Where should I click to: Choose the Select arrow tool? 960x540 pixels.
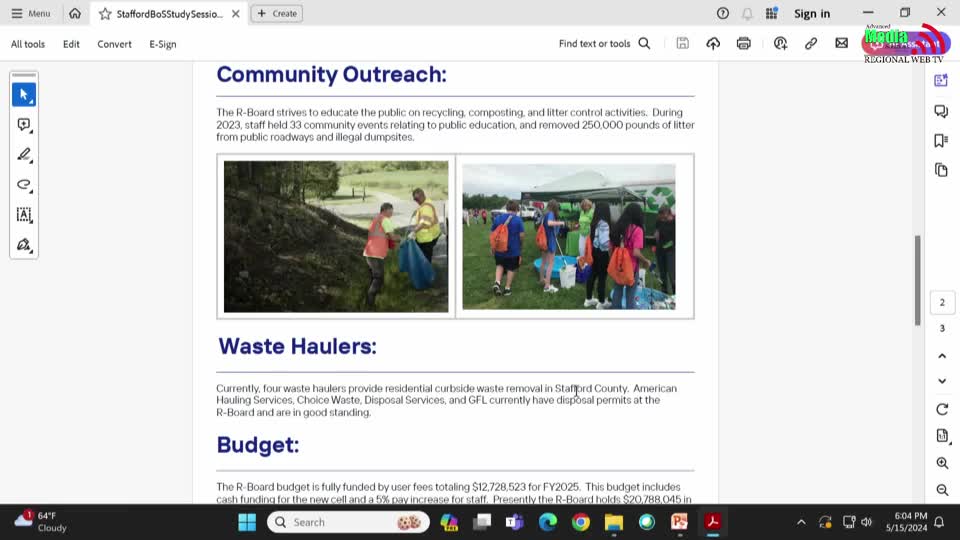24,95
